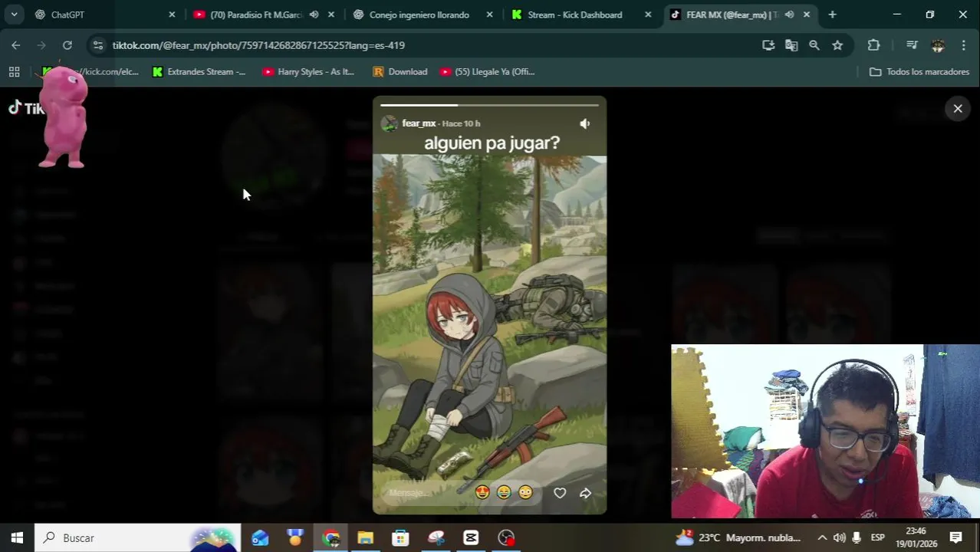React with laughing crying emoji
The height and width of the screenshot is (552, 980).
pos(504,492)
